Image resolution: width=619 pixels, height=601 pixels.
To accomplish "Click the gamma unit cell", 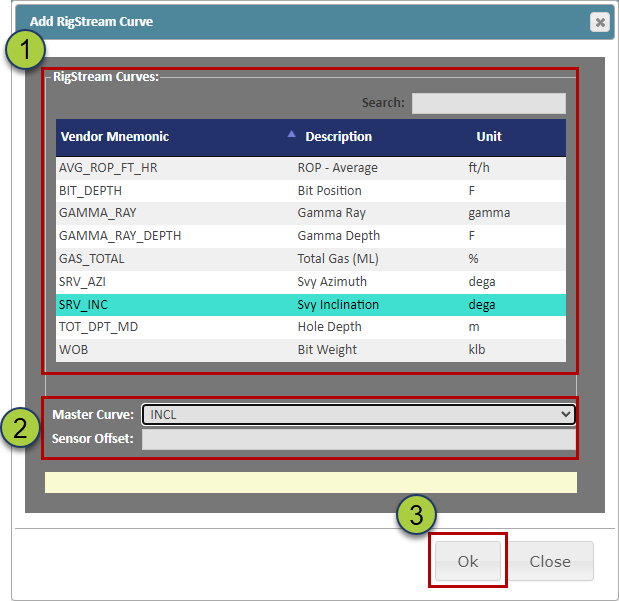I will pyautogui.click(x=489, y=213).
